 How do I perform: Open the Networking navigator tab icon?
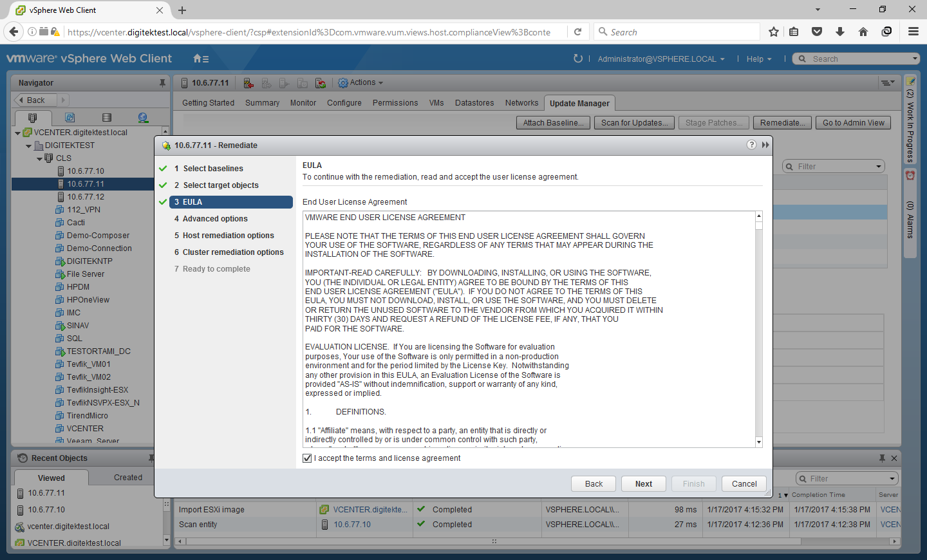[x=143, y=118]
